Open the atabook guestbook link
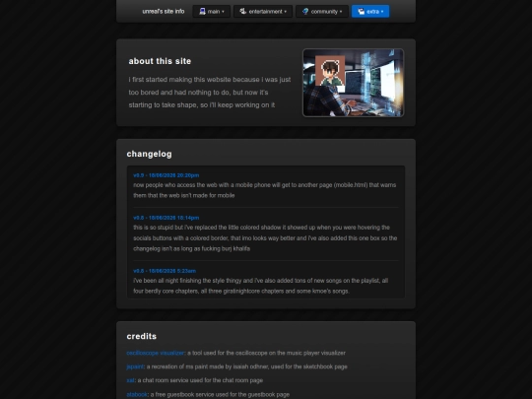This screenshot has height=399, width=532. (137, 394)
